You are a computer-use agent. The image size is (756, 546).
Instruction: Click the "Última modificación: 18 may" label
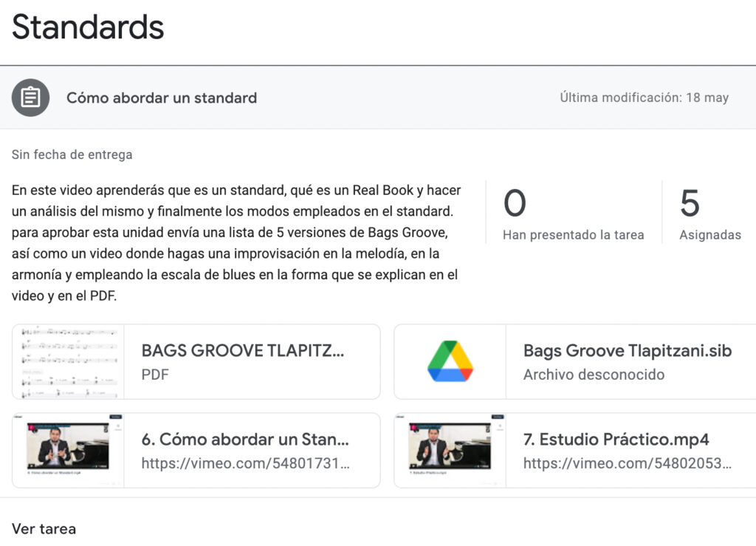point(644,98)
